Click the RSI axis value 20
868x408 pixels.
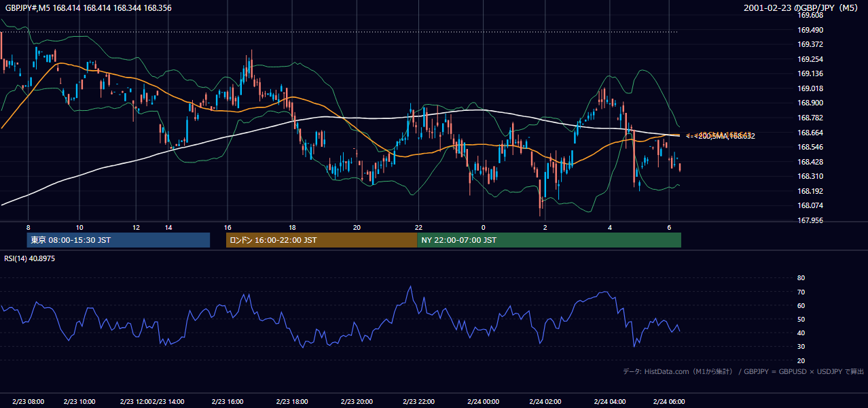[x=801, y=360]
